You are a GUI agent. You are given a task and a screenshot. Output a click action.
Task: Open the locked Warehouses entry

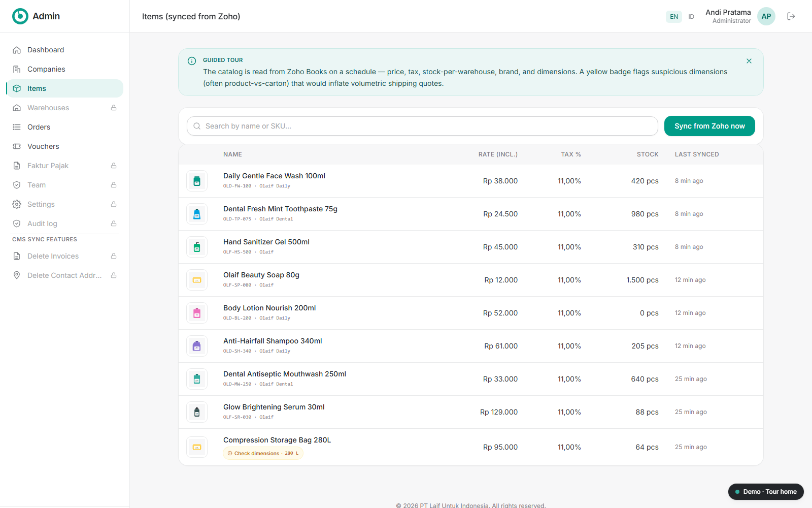tap(65, 108)
